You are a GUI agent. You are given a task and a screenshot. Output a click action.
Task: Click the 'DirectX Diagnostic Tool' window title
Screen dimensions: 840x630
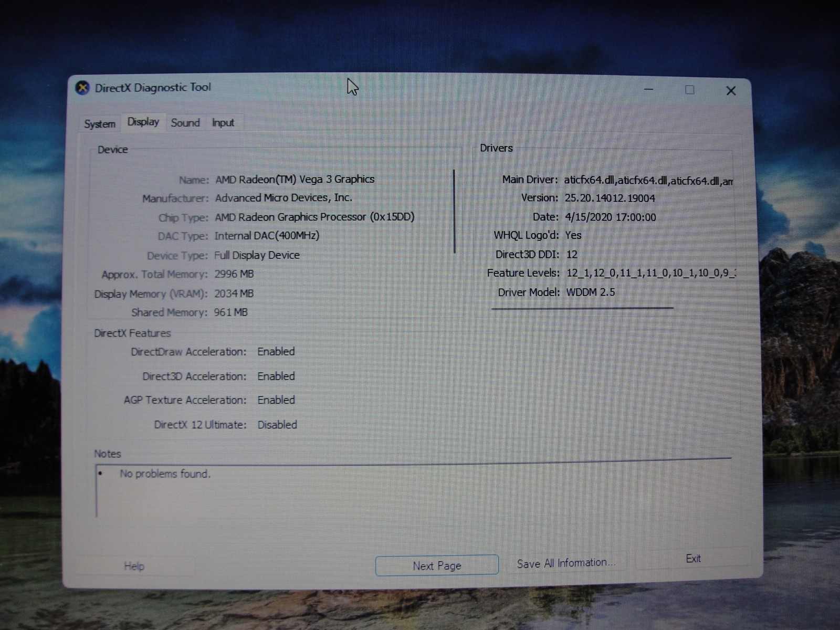coord(153,88)
